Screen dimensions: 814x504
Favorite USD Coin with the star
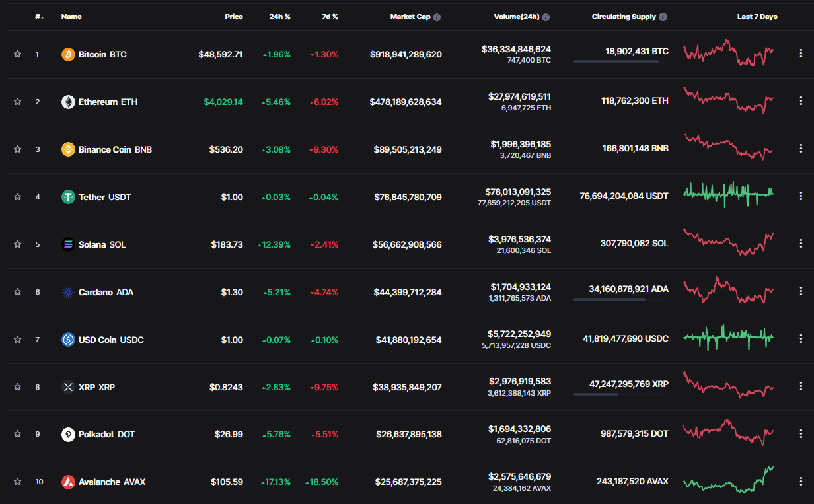pyautogui.click(x=18, y=340)
